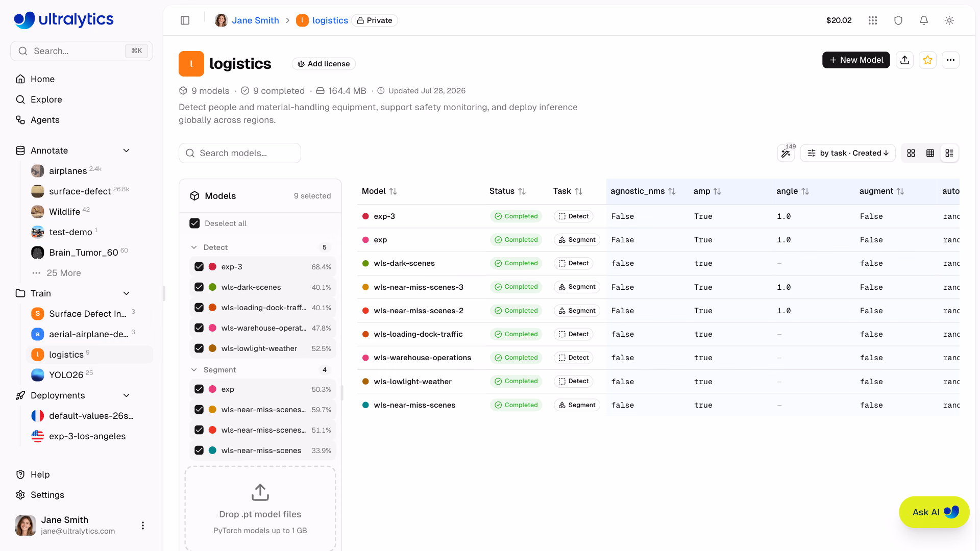Click the upload/share icon beside New Model

pyautogui.click(x=905, y=60)
